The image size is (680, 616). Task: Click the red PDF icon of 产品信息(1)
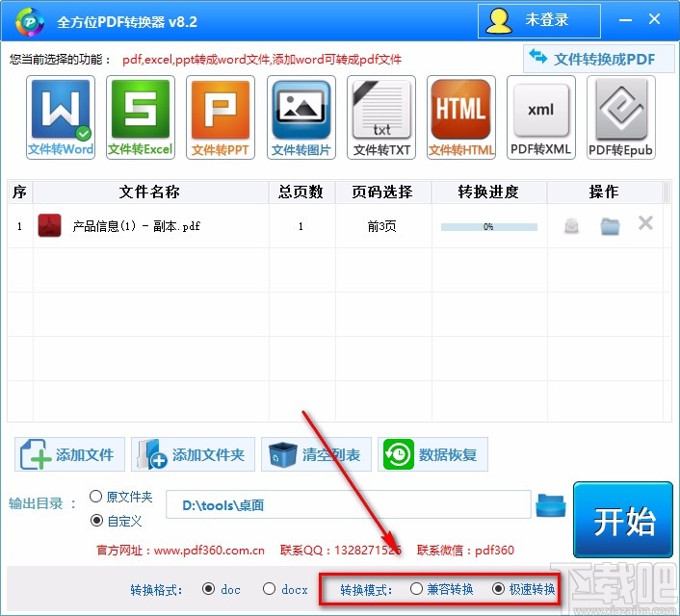click(x=49, y=225)
